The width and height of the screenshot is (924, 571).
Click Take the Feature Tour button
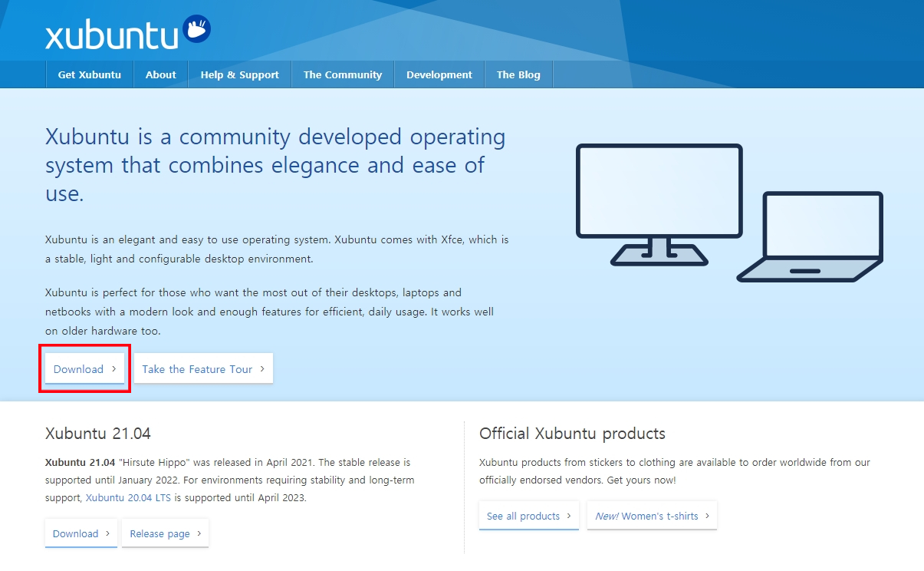point(203,368)
